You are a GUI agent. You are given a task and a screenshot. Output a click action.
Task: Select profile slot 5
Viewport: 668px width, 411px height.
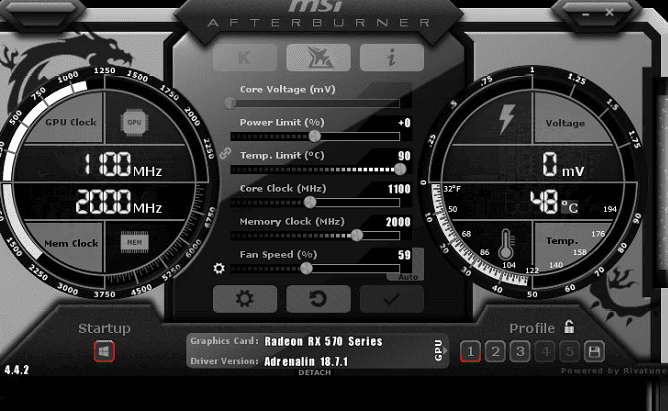tap(570, 352)
